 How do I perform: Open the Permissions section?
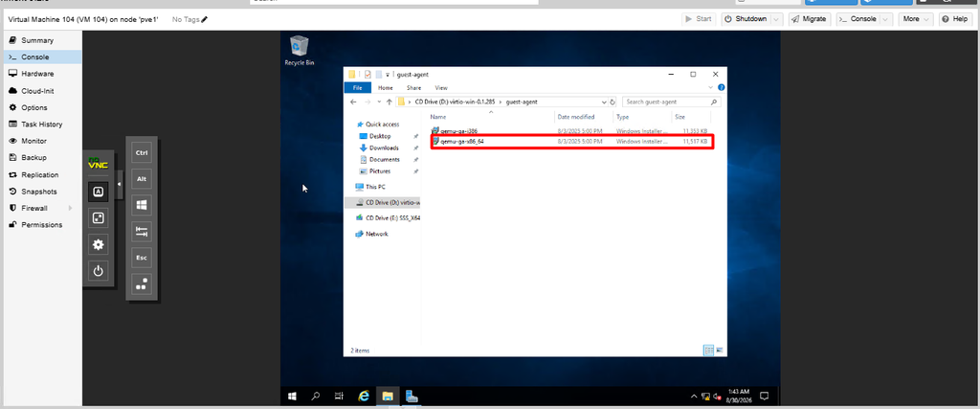(x=41, y=224)
